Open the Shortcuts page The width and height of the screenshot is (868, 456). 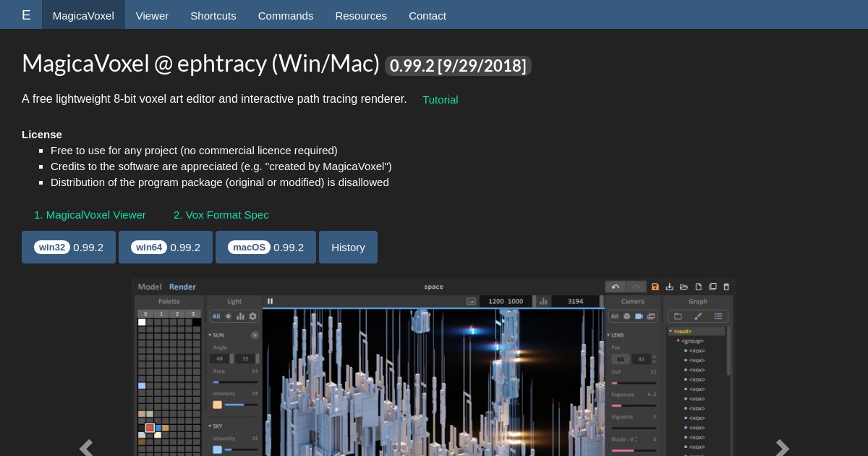[x=213, y=15]
